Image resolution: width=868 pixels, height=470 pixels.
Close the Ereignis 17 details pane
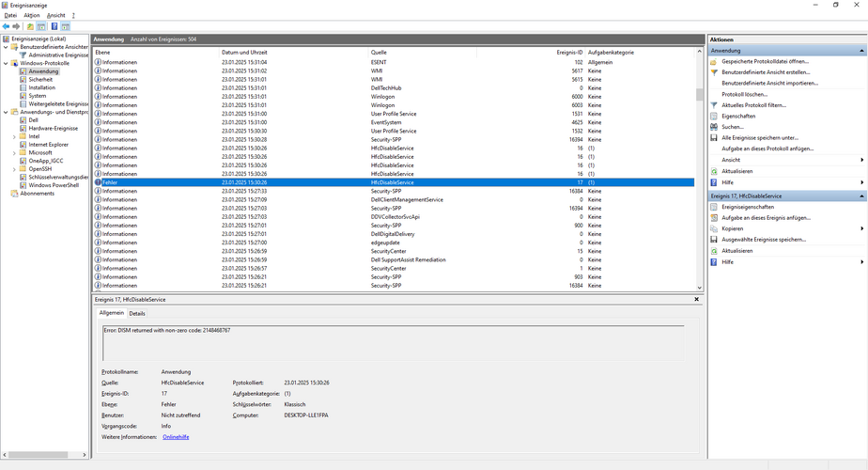click(x=696, y=299)
